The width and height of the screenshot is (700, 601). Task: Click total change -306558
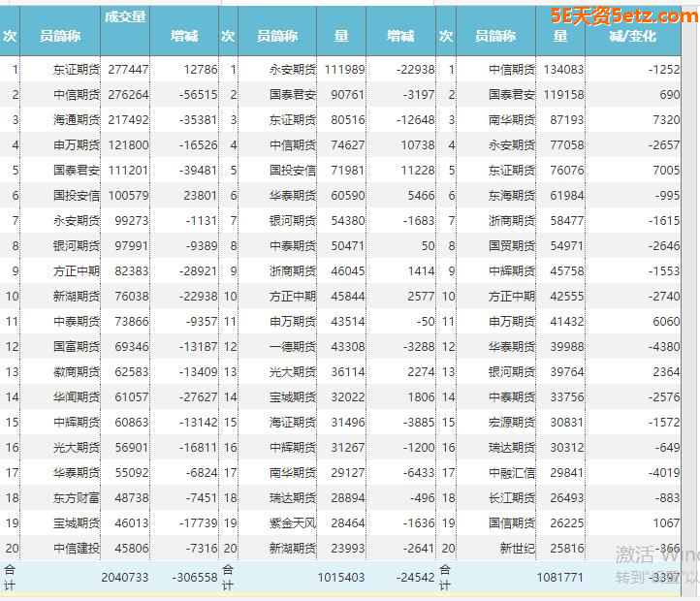pyautogui.click(x=195, y=578)
